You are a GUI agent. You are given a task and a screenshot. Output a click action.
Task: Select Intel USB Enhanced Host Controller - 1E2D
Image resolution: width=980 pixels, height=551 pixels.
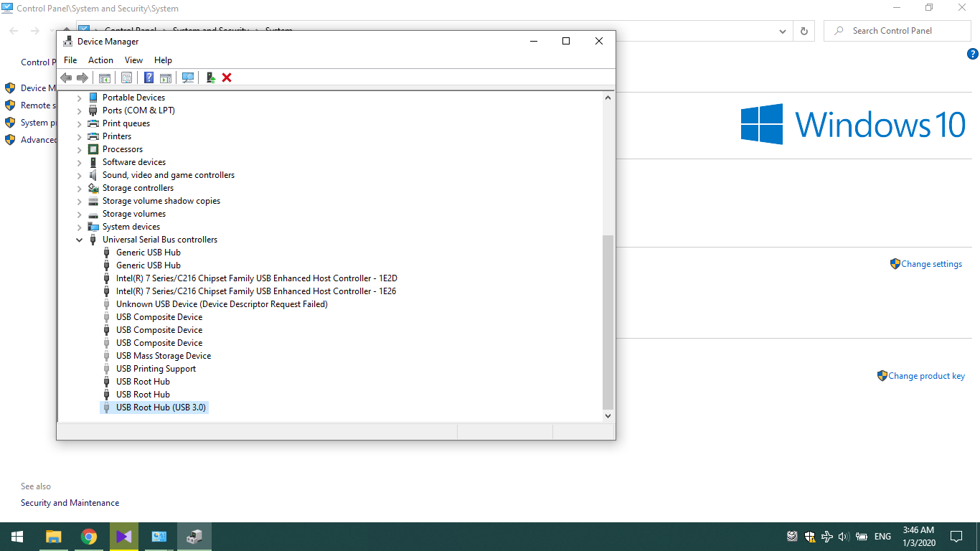click(x=256, y=278)
